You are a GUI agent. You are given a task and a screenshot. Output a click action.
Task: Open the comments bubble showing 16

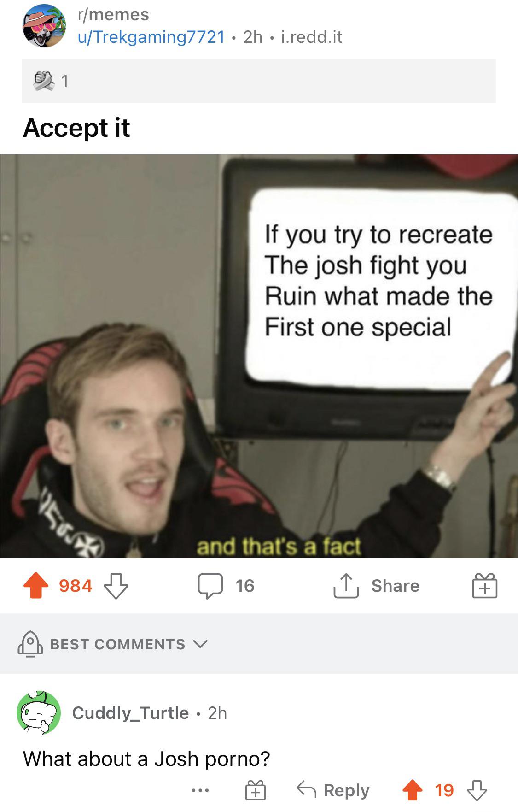(210, 586)
